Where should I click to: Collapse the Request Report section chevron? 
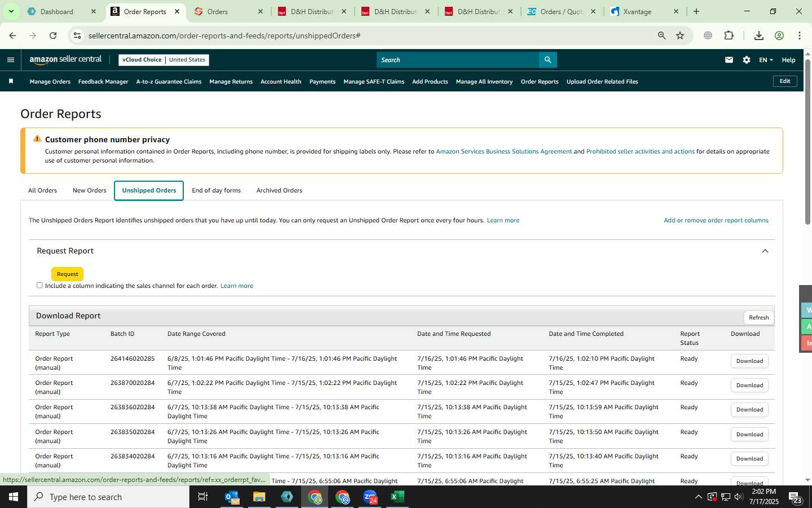point(765,251)
